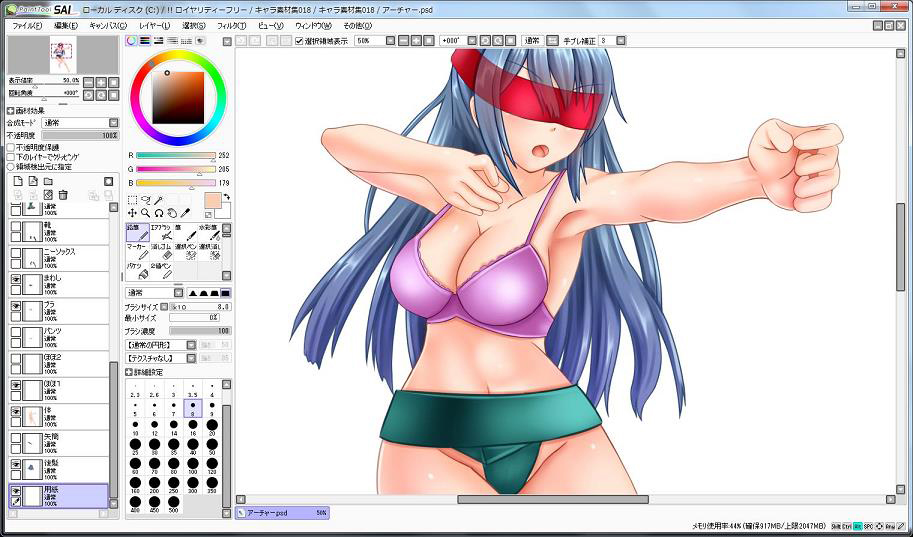The height and width of the screenshot is (537, 913).
Task: Hide the ブラ layer via eye icon
Action: click(x=16, y=308)
